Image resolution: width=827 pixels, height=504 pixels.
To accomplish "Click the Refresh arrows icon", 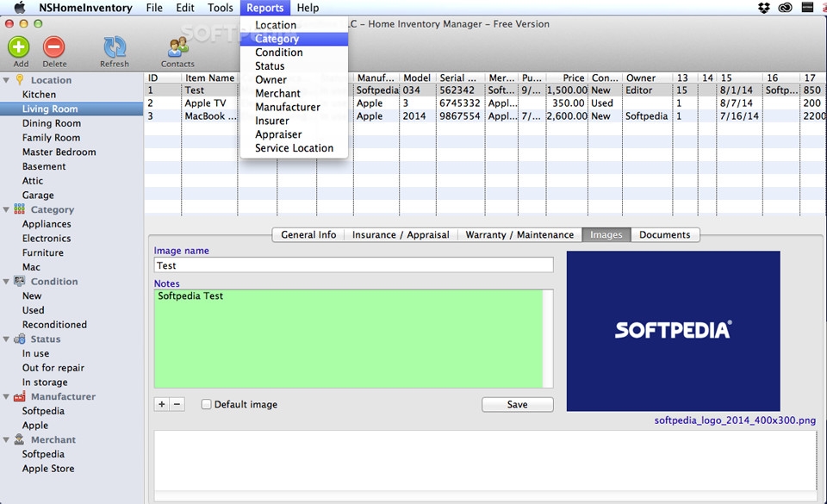I will click(x=115, y=47).
